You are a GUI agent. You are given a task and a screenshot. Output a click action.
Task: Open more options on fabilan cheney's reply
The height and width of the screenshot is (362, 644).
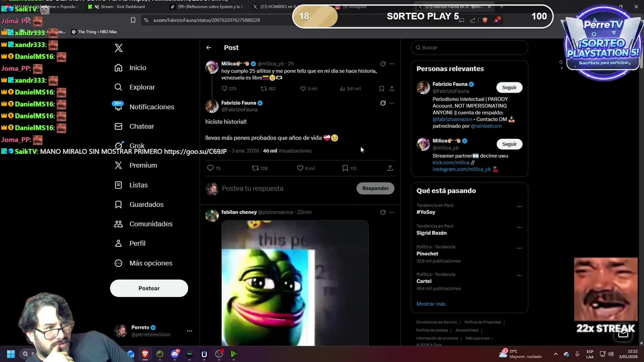(392, 212)
